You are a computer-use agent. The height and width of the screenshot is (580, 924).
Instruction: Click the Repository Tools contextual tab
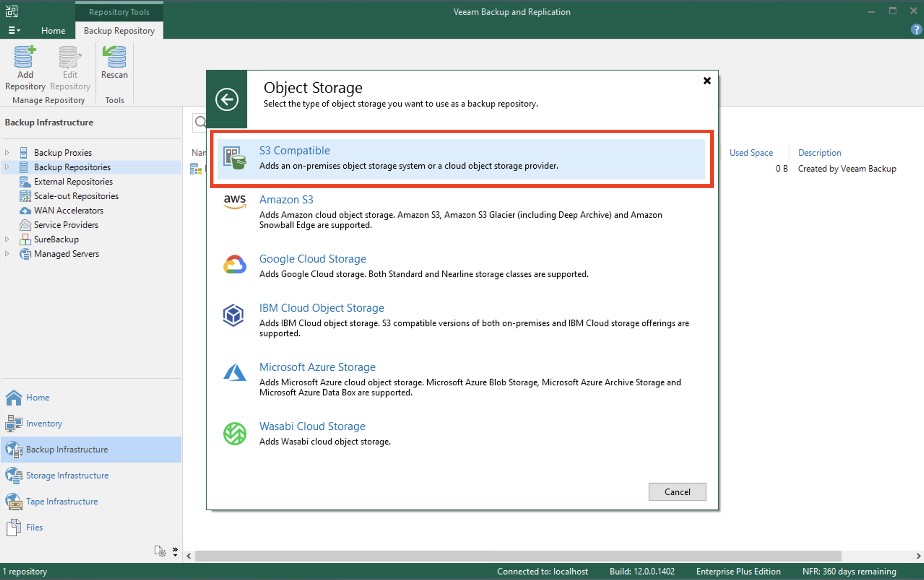pyautogui.click(x=119, y=12)
